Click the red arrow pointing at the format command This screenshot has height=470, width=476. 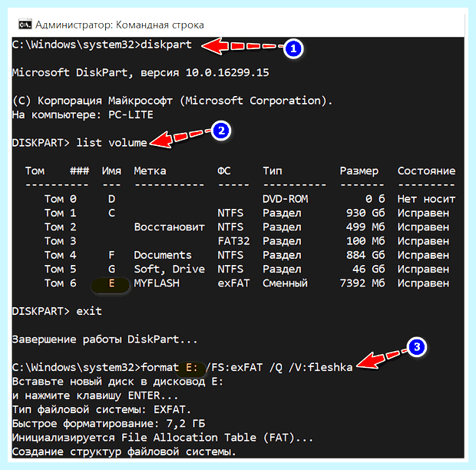pos(382,359)
